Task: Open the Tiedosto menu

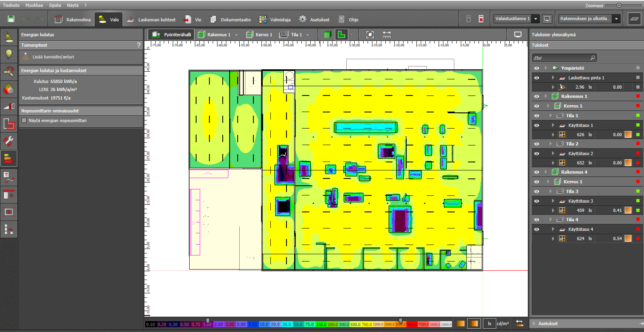Action: 11,5
